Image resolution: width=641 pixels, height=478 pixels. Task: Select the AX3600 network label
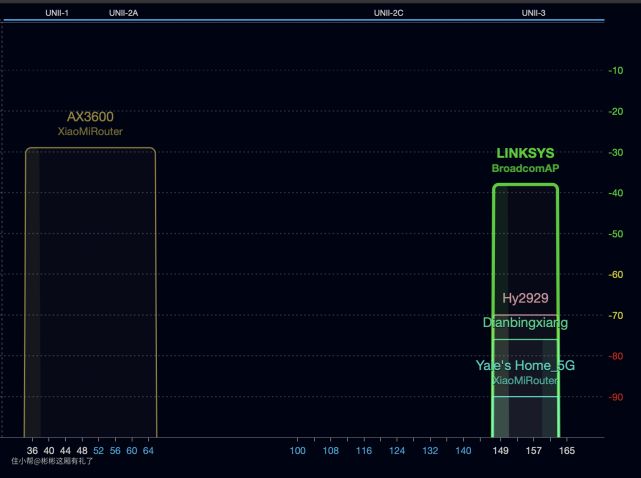pyautogui.click(x=90, y=117)
